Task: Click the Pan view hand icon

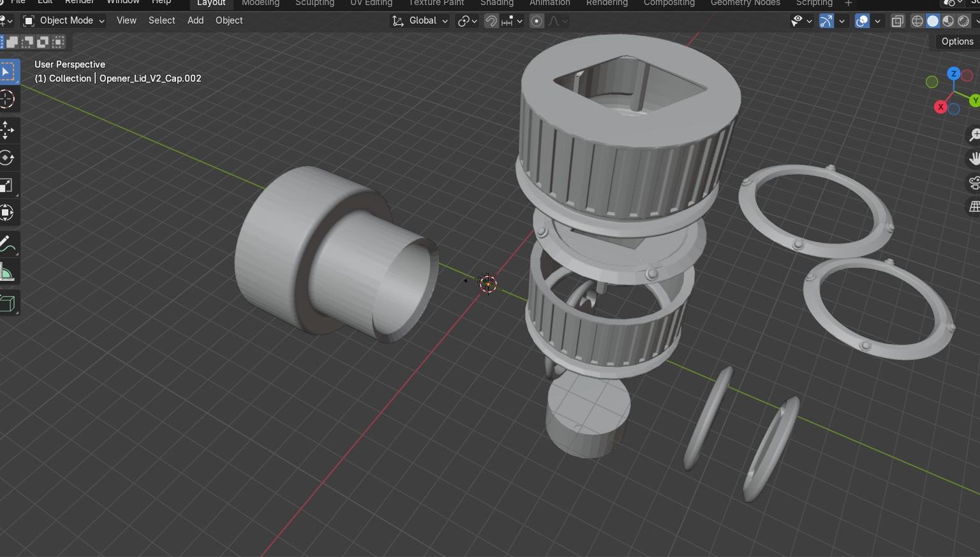Action: click(974, 158)
